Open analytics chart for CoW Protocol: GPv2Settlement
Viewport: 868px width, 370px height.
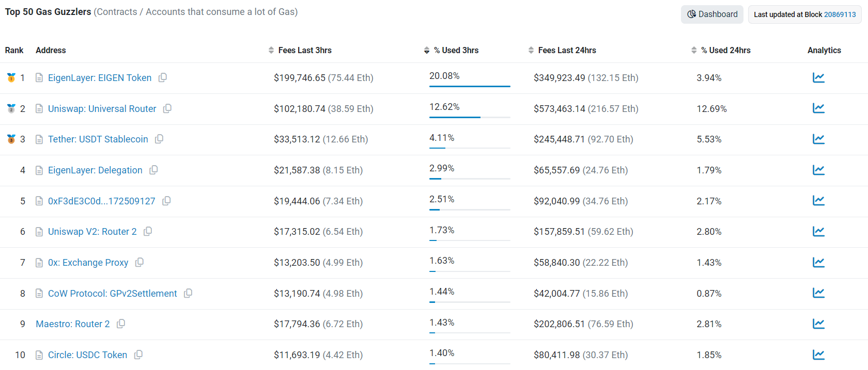coord(818,293)
